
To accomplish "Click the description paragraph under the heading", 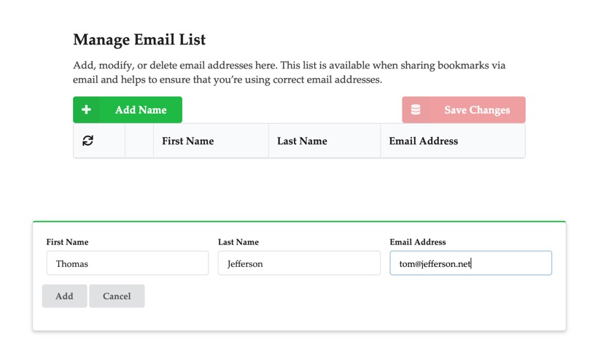I will tap(289, 72).
